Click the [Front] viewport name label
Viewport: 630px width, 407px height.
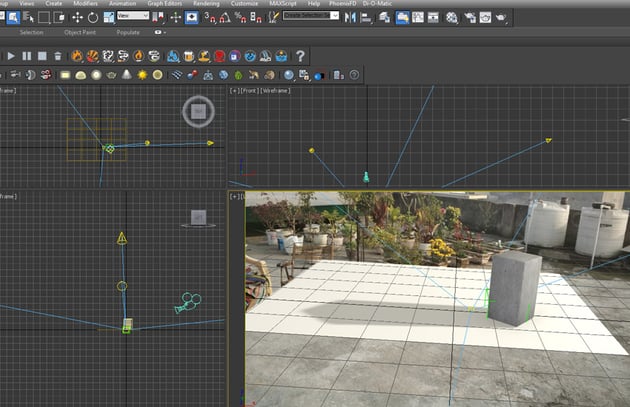pyautogui.click(x=249, y=91)
